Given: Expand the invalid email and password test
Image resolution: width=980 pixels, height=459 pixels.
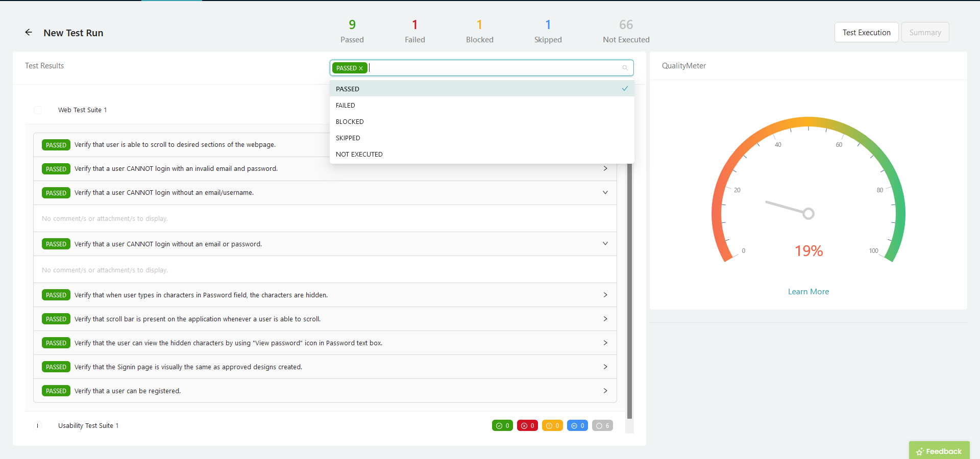Looking at the screenshot, I should point(605,168).
